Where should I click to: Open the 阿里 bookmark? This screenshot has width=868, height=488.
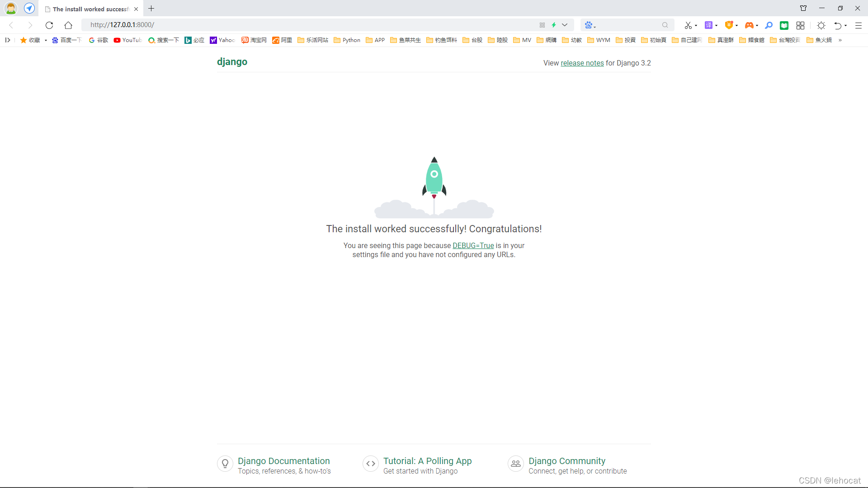(x=282, y=40)
